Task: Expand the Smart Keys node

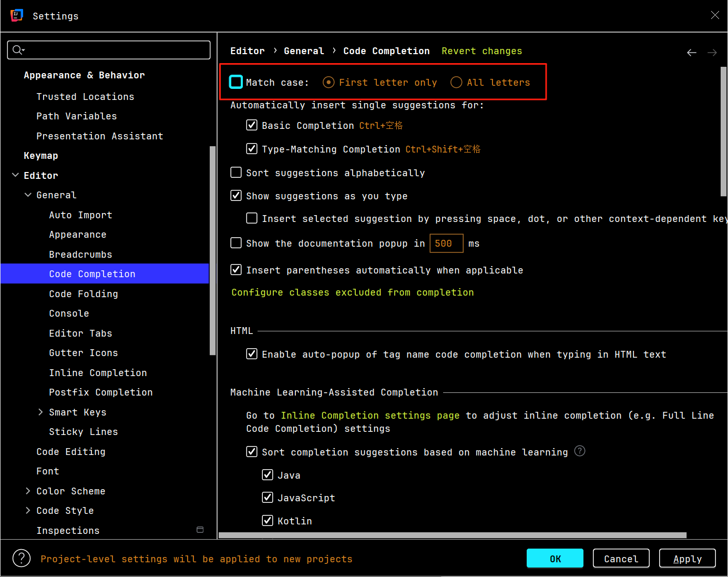Action: tap(40, 412)
